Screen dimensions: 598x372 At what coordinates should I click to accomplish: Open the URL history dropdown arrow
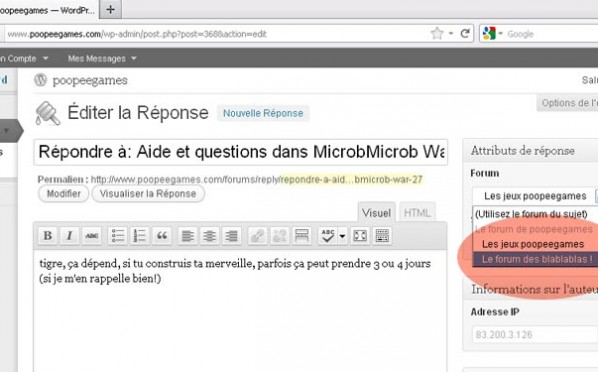[x=451, y=34]
